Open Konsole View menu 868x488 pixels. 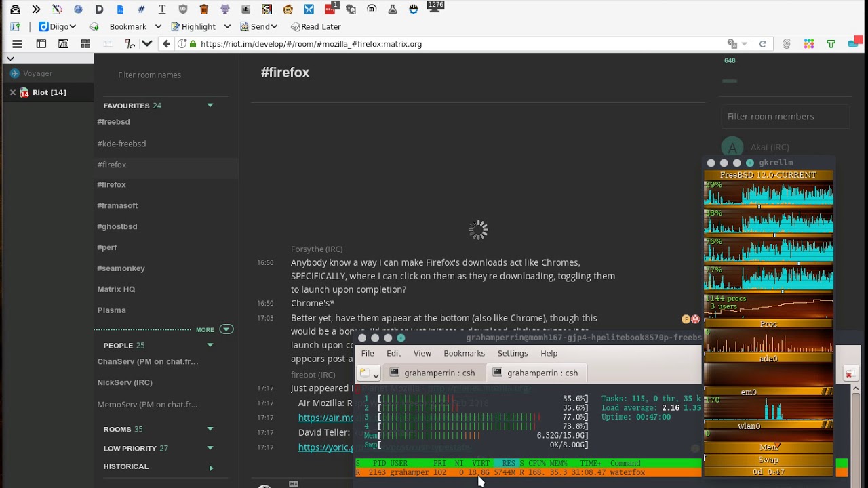tap(422, 353)
